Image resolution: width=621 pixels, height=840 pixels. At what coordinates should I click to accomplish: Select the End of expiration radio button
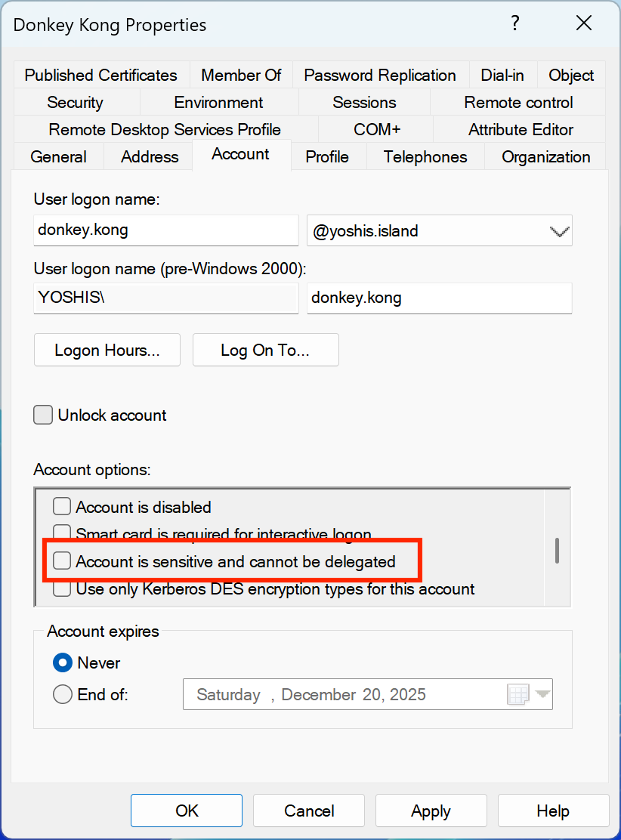pos(63,694)
